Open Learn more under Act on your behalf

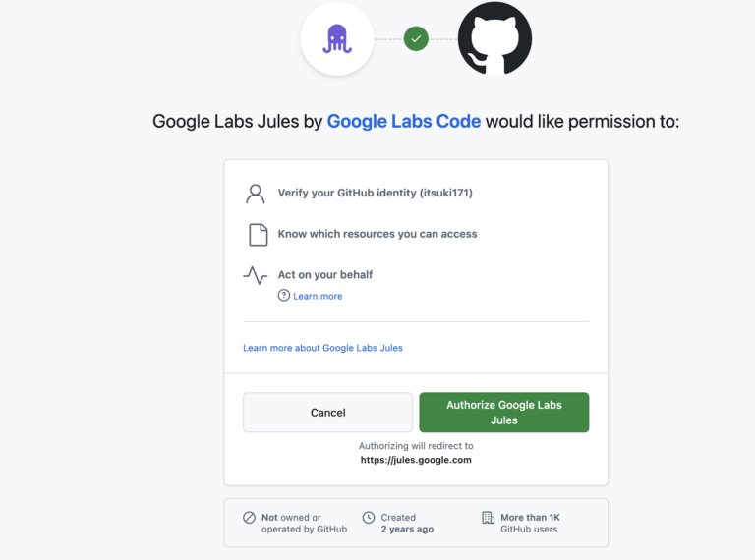coord(318,296)
